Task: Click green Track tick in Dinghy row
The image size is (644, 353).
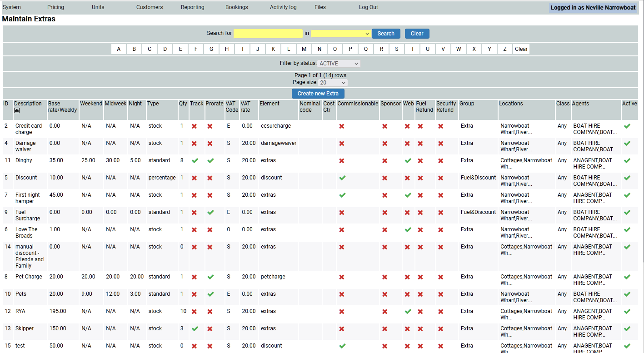Action: pyautogui.click(x=195, y=160)
